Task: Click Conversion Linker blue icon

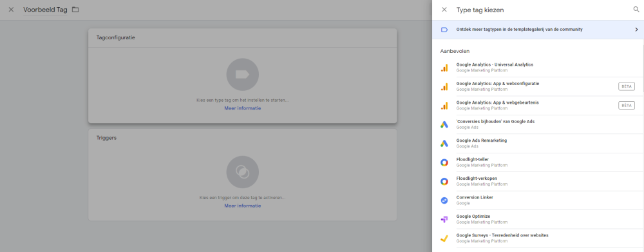Action: coord(444,200)
